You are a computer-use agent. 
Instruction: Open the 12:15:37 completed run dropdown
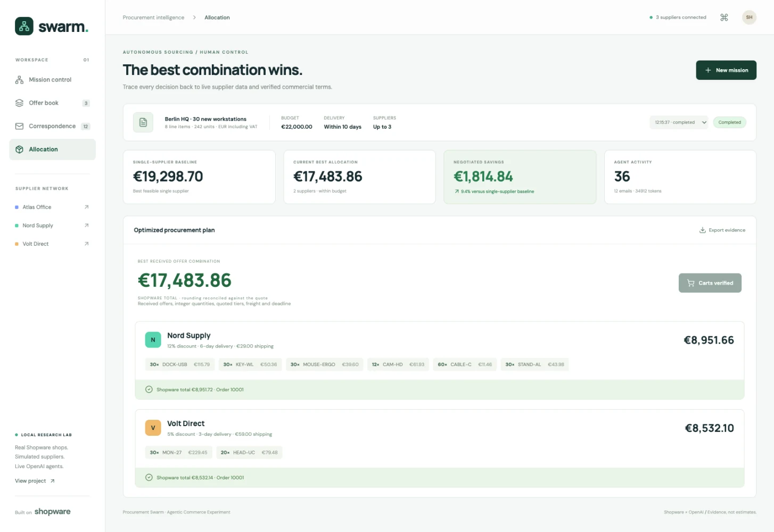pyautogui.click(x=679, y=122)
